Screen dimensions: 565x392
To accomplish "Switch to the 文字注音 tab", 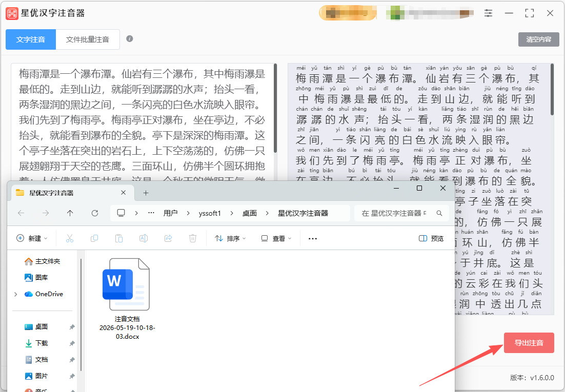I will 31,39.
